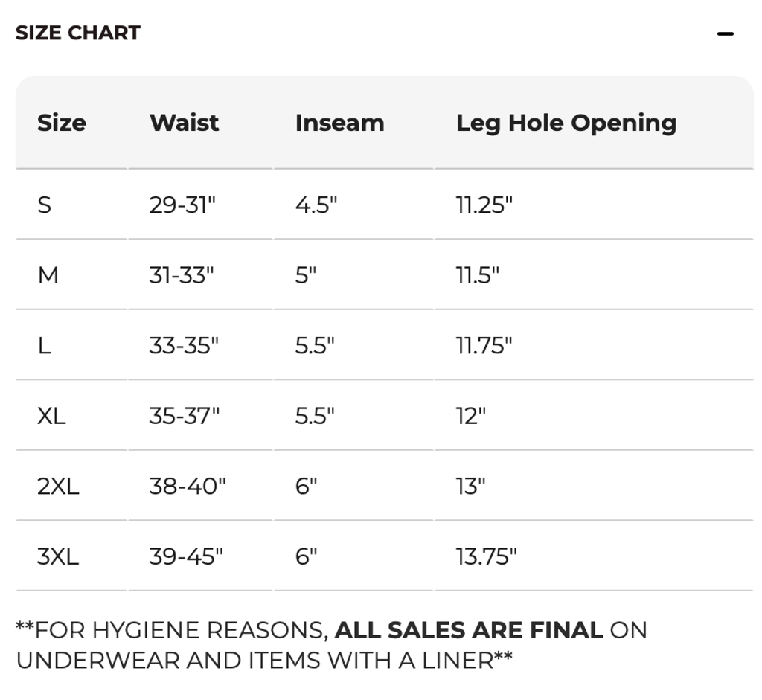Click the 4.5" inseam value
This screenshot has width=762, height=700.
coord(316,205)
